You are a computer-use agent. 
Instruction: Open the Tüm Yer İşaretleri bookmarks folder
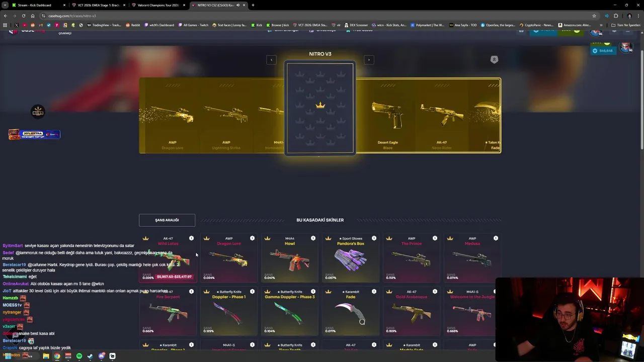[x=626, y=25]
